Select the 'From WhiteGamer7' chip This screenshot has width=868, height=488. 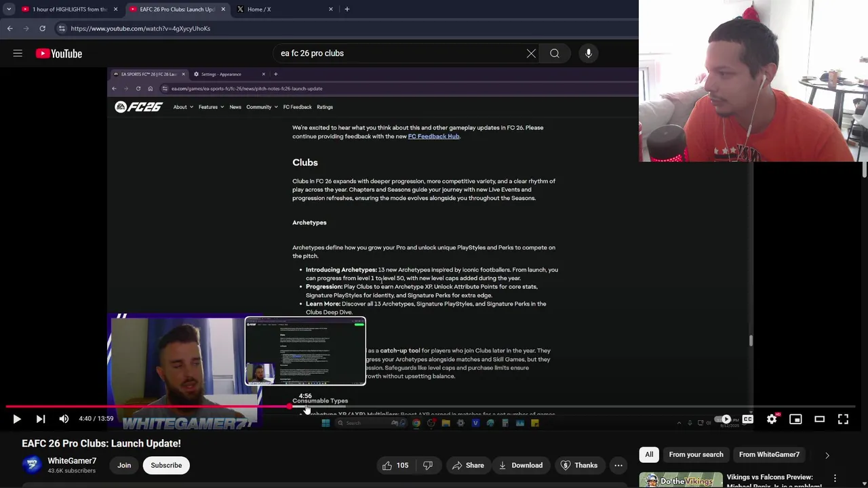click(x=769, y=455)
